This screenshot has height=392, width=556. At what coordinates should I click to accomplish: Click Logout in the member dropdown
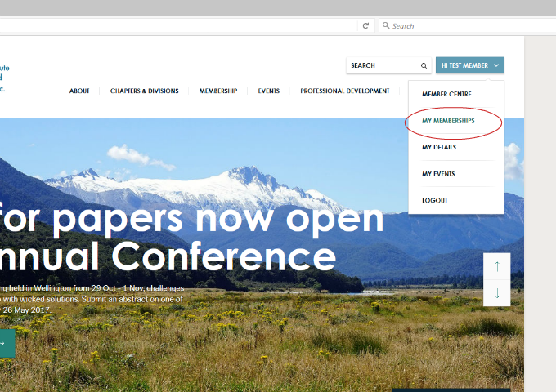[x=435, y=201]
